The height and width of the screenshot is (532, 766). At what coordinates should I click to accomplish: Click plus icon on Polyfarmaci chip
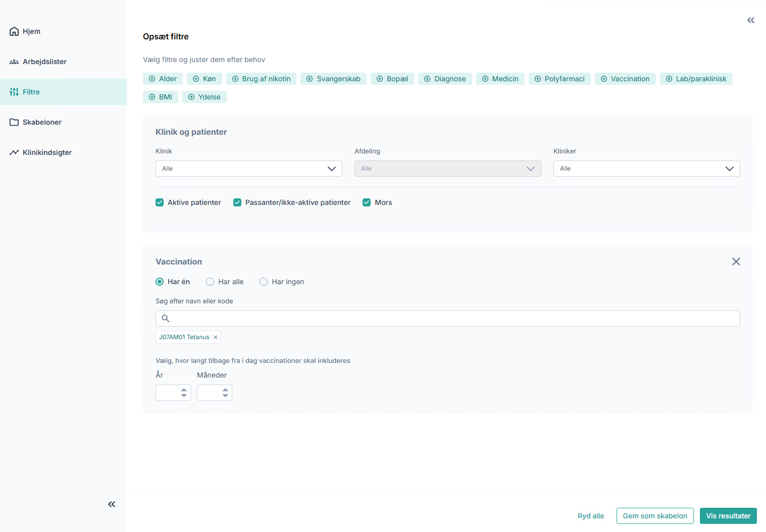point(538,79)
